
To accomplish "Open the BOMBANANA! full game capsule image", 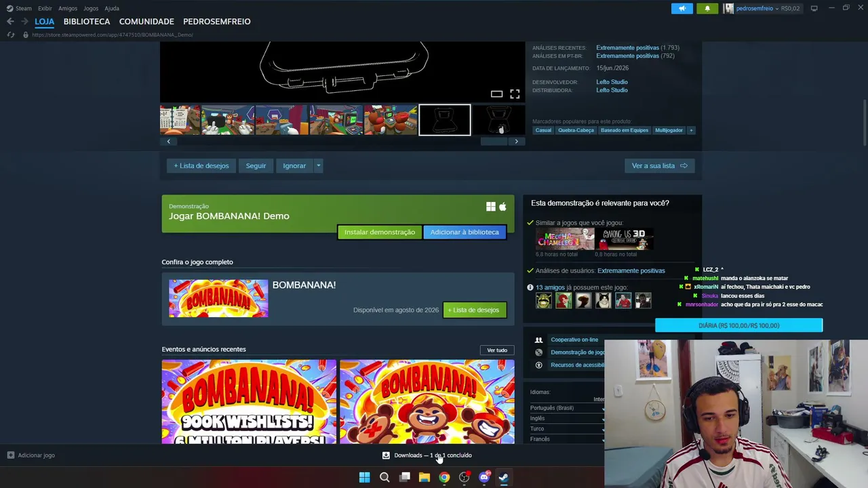I will click(x=218, y=298).
